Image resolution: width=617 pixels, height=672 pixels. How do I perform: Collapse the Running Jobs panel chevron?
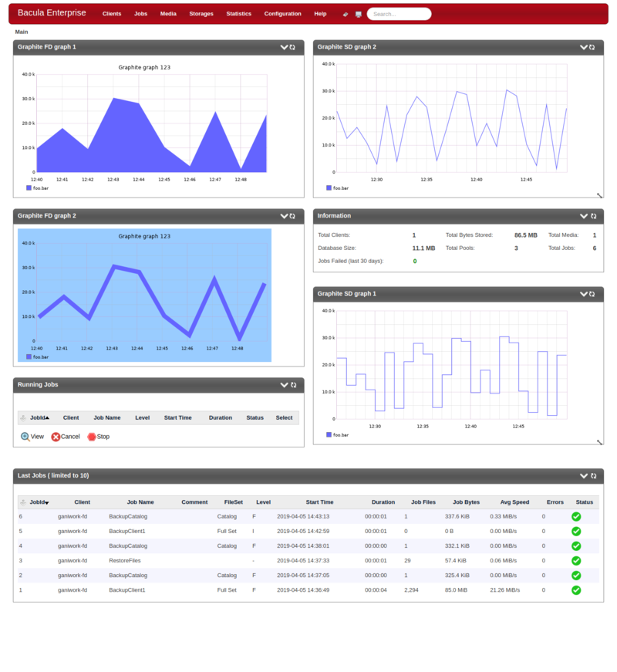coord(283,385)
